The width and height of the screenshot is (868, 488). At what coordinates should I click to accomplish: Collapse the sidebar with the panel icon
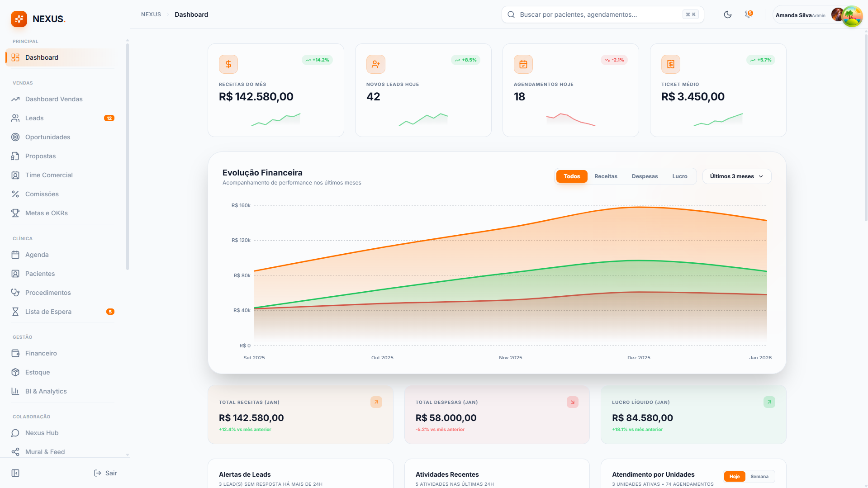point(15,473)
